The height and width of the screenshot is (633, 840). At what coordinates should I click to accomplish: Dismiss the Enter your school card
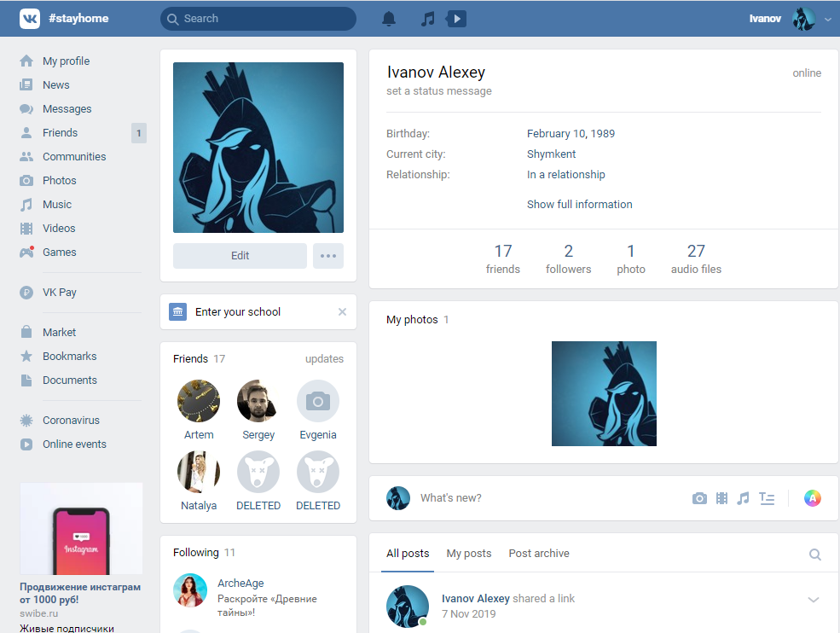click(342, 311)
